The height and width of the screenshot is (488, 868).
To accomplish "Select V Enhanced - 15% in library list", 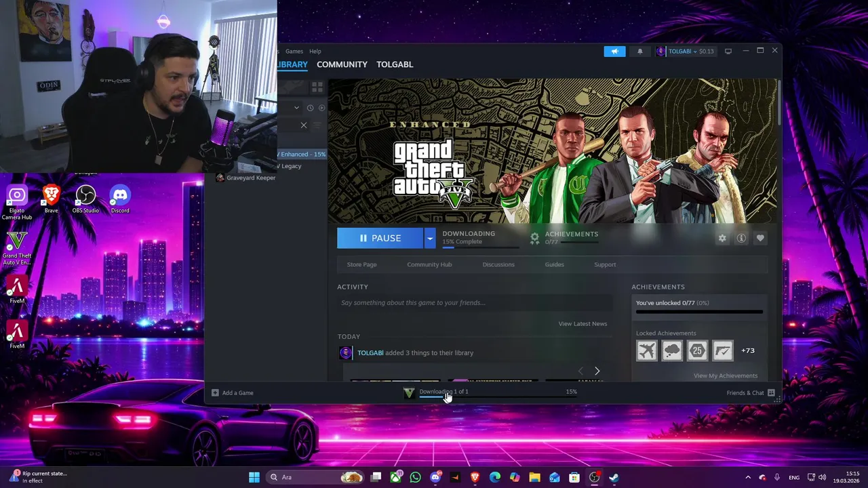I will pyautogui.click(x=302, y=155).
